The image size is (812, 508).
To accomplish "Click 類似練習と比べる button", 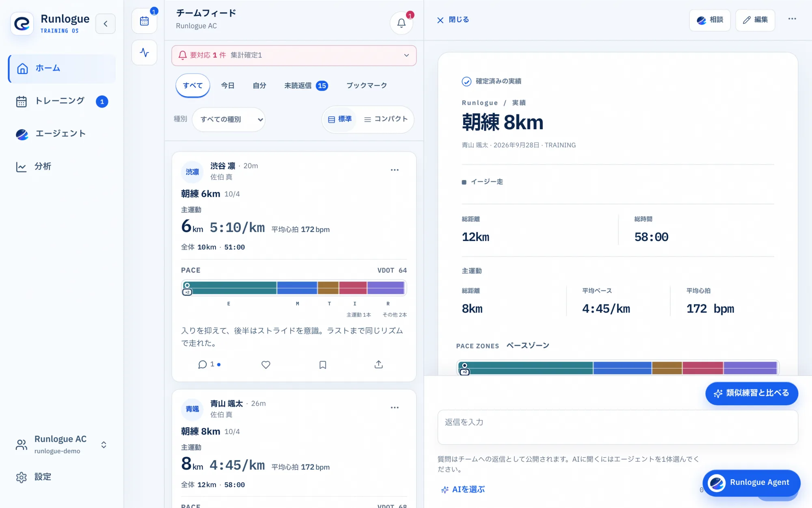I will pyautogui.click(x=752, y=393).
